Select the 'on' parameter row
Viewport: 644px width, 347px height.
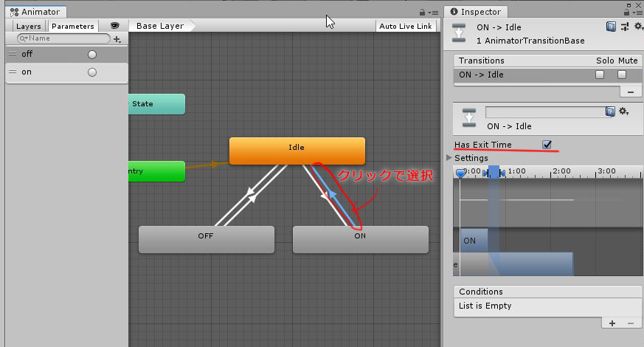tap(67, 72)
